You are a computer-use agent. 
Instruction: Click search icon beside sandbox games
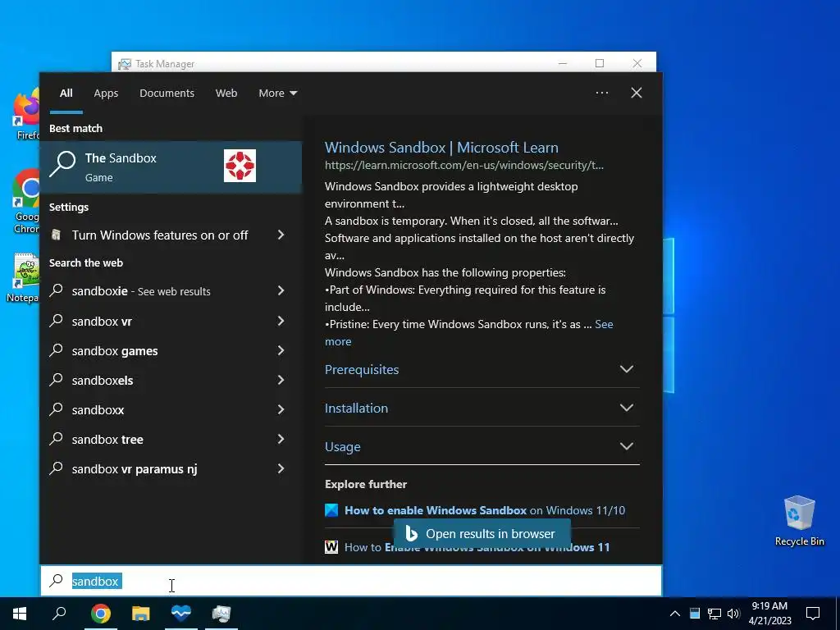(x=56, y=350)
